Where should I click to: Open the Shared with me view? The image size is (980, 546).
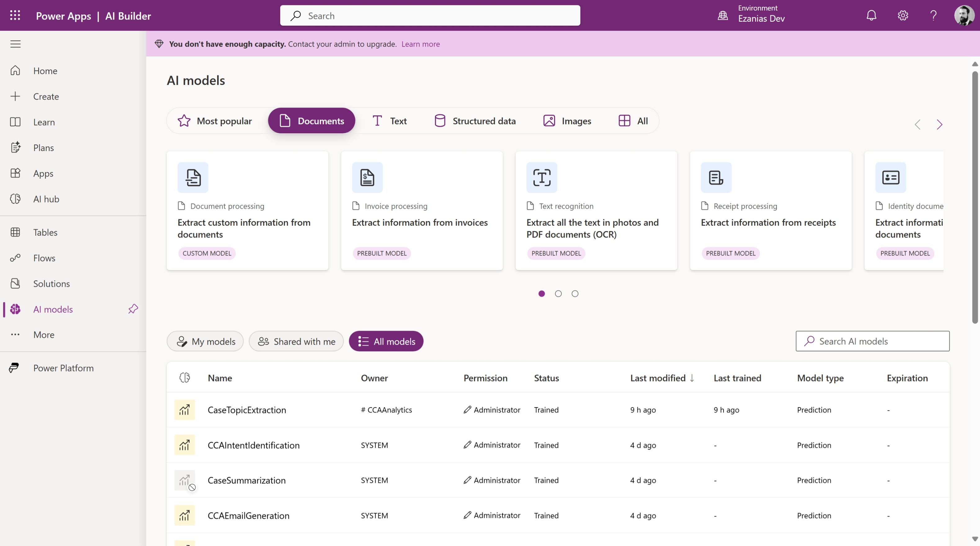[296, 341]
